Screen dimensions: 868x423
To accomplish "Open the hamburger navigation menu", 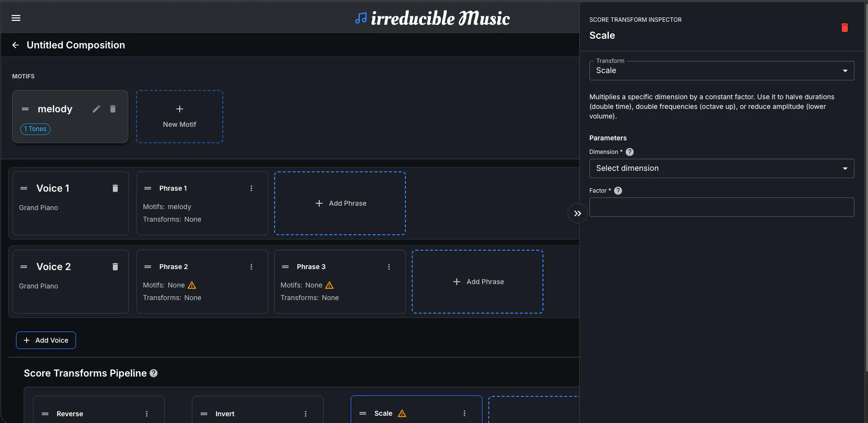I will click(x=16, y=18).
